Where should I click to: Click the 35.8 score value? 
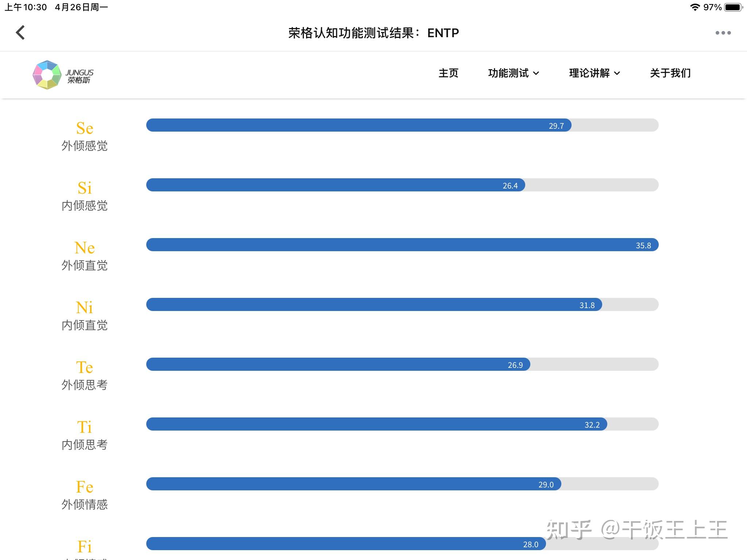[x=643, y=245]
